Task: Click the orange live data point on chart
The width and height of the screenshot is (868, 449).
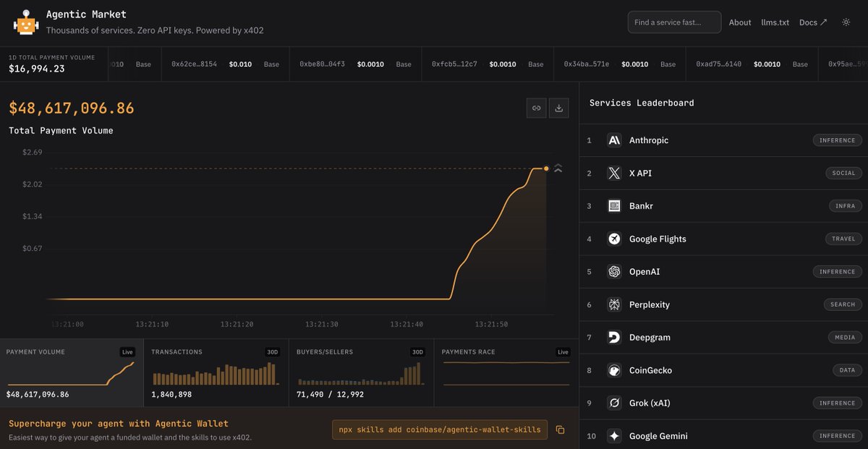Action: pos(545,168)
